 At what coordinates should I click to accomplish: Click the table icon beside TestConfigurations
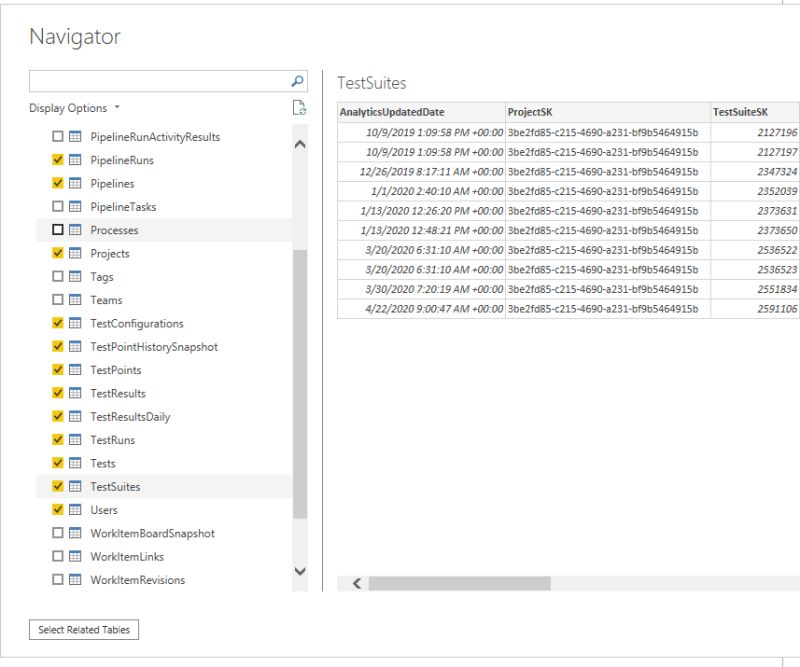(75, 323)
